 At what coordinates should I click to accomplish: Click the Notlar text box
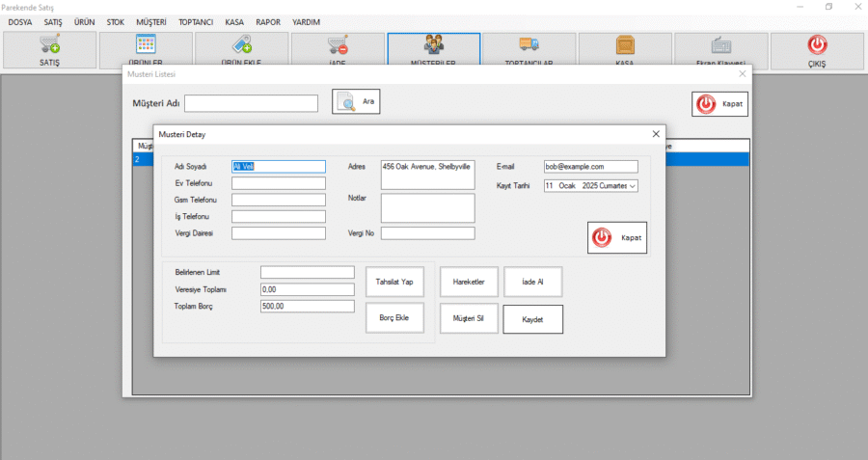click(428, 208)
